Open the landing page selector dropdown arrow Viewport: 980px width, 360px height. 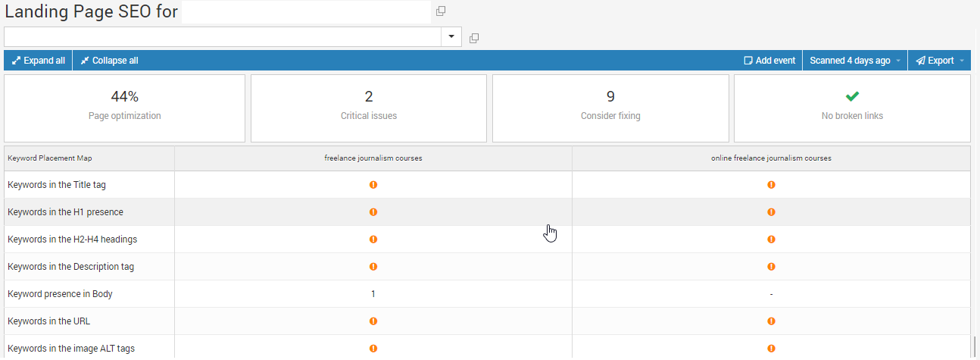point(451,36)
